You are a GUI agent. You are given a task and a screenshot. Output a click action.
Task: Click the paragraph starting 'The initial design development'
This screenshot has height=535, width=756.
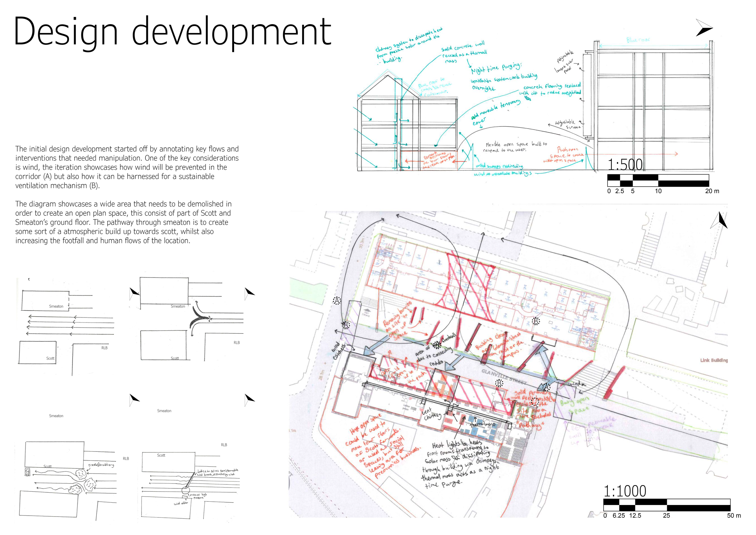[x=127, y=167]
